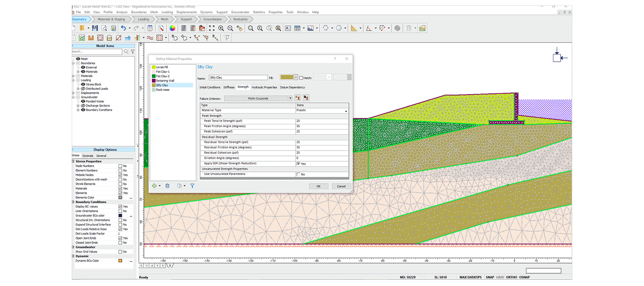Open dropdown arrow next to add material plus

159,186
